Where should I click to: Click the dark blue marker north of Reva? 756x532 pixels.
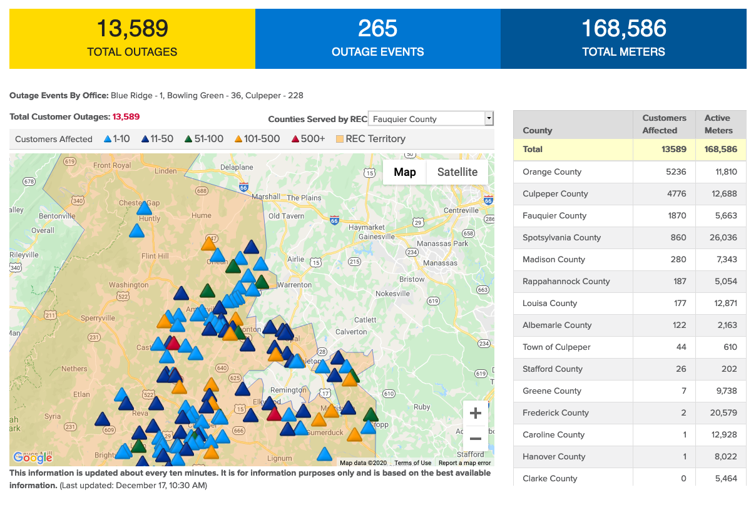[x=156, y=402]
